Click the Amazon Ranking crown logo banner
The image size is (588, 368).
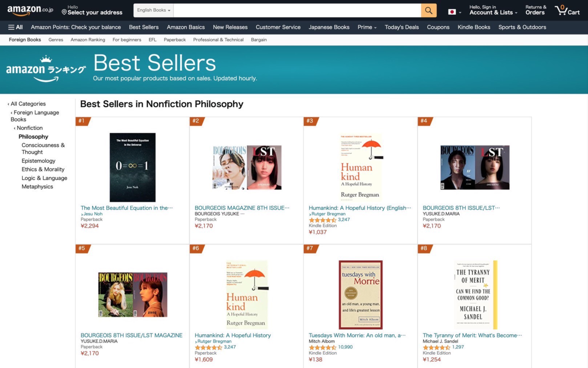(x=46, y=69)
